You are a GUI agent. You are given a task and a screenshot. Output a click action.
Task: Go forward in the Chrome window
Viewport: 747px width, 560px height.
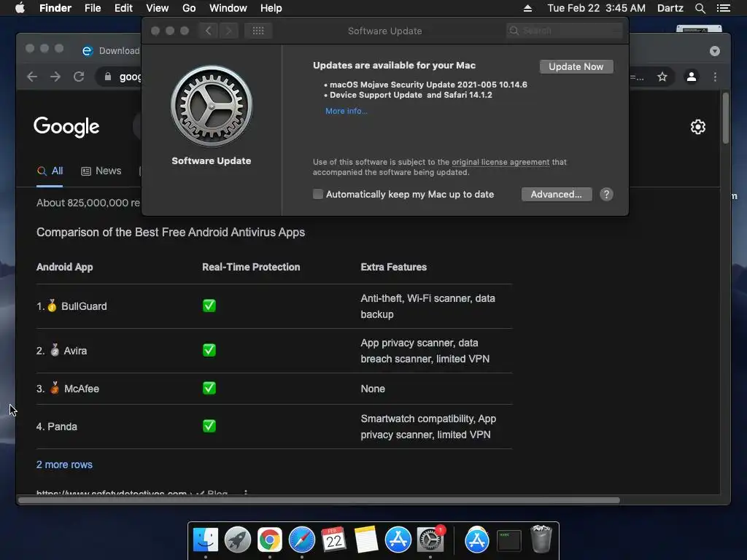pos(55,77)
